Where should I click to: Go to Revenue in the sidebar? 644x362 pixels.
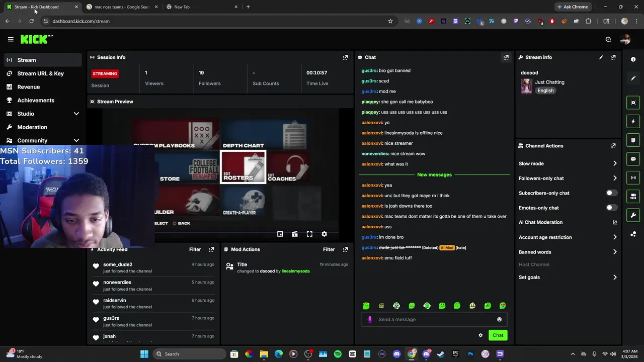(43, 87)
